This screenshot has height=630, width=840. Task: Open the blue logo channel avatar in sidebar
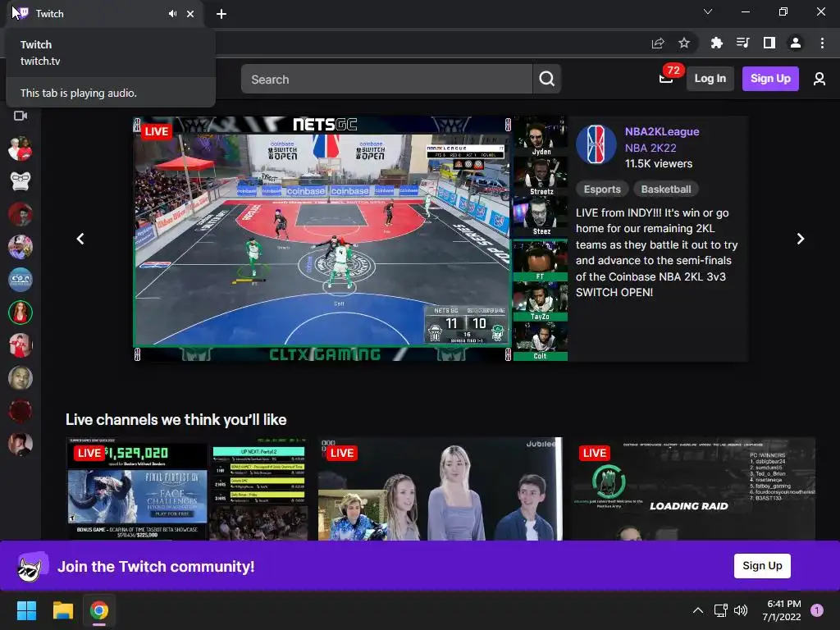21,280
